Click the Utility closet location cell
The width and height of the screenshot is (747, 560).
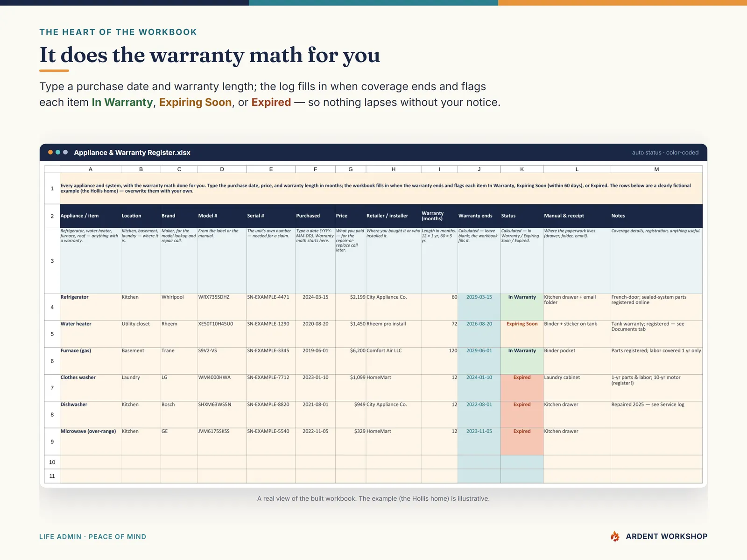(x=141, y=334)
